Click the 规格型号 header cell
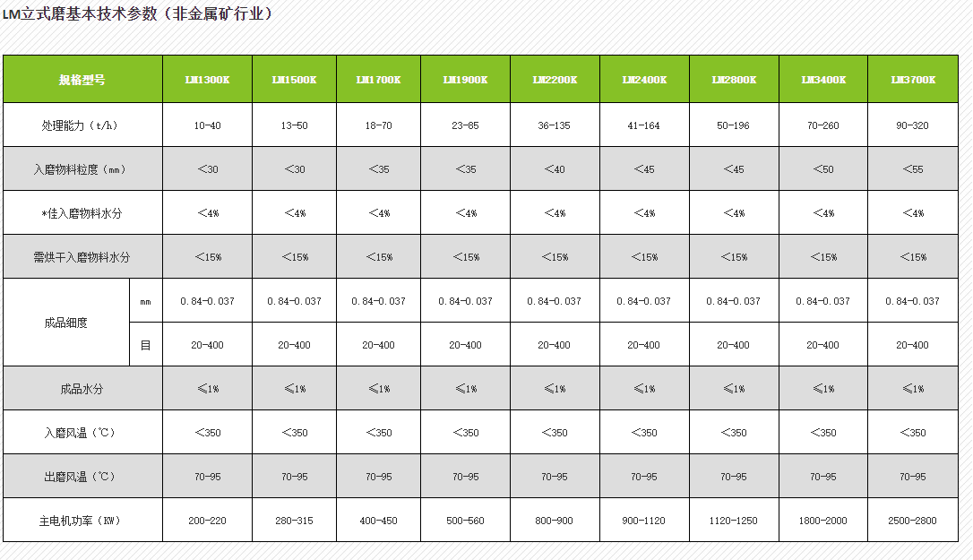Image resolution: width=973 pixels, height=560 pixels. click(82, 80)
